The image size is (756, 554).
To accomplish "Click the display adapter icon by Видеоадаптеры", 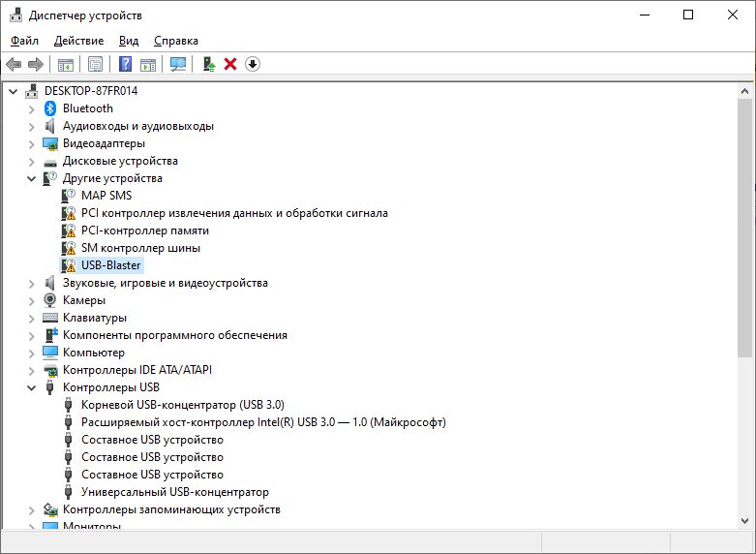I will (x=50, y=143).
